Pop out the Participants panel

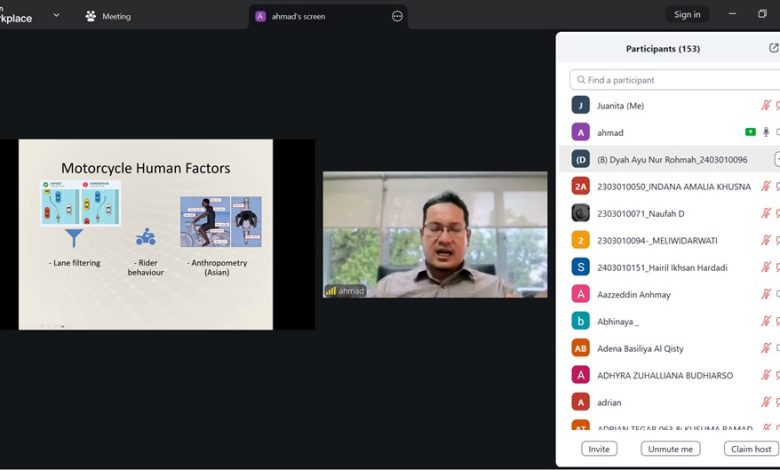773,48
